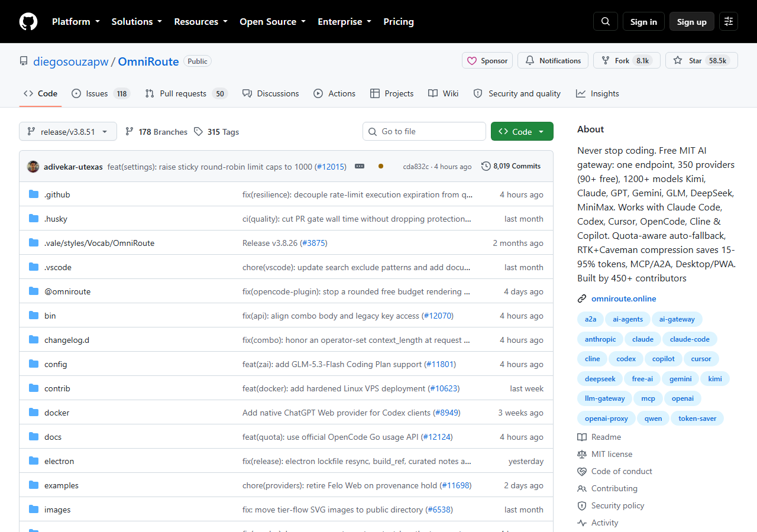Open Contributing link

(x=607, y=488)
